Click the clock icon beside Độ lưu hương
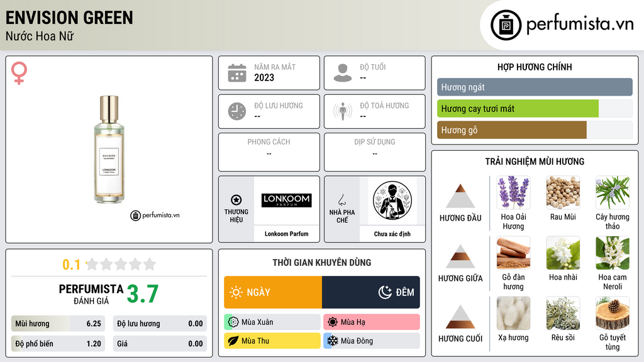644x362 pixels. tap(237, 111)
